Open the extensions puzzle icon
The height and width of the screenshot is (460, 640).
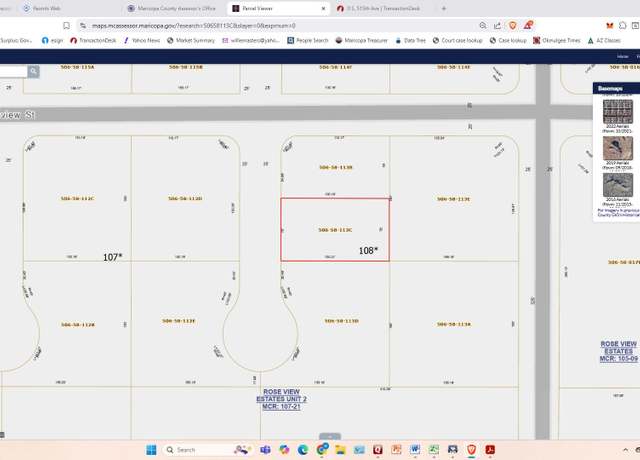622,26
